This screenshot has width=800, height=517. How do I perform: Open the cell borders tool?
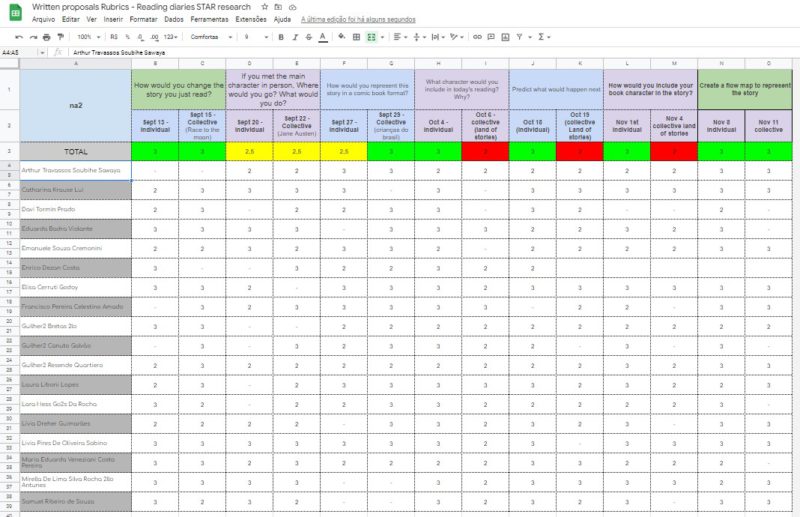coord(357,37)
